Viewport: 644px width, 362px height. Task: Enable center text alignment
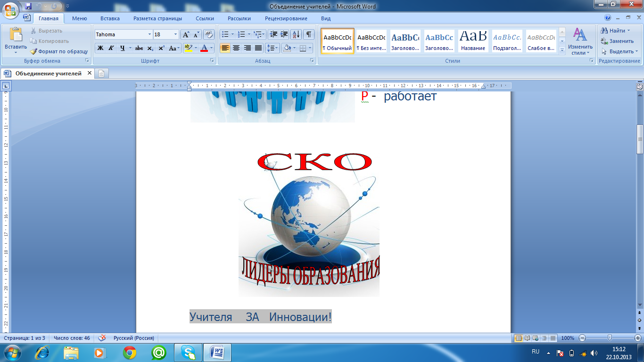click(236, 48)
